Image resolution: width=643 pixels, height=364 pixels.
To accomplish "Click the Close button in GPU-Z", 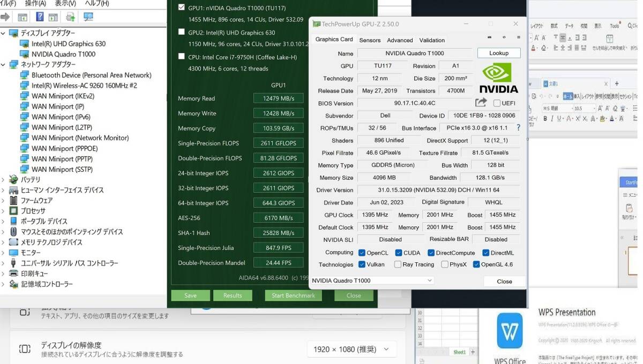I will click(x=504, y=281).
